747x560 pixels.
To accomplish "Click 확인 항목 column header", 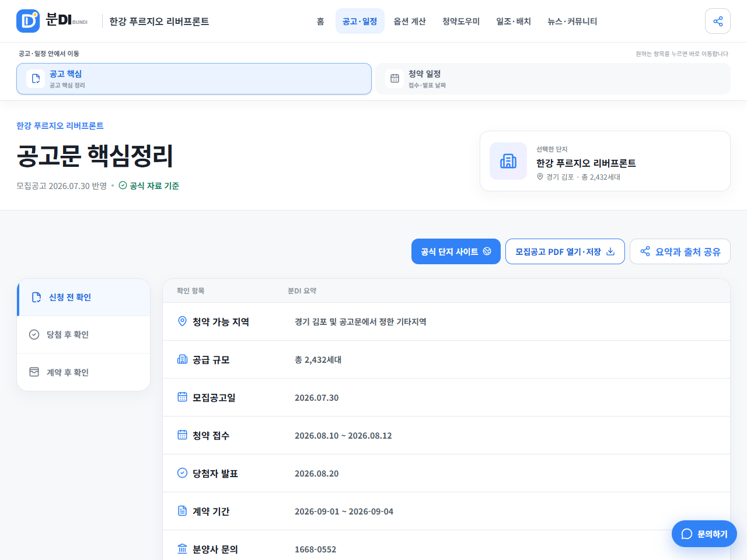I will [x=191, y=290].
